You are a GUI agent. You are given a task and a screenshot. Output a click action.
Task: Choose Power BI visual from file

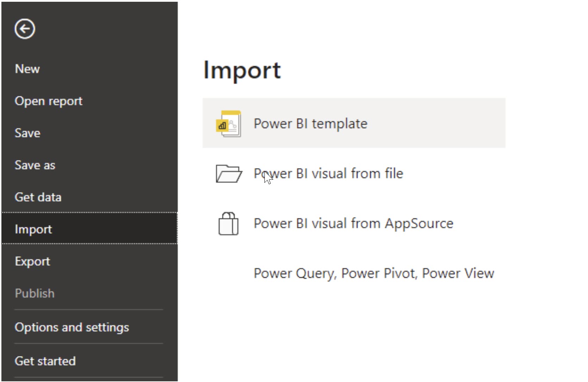tap(328, 174)
